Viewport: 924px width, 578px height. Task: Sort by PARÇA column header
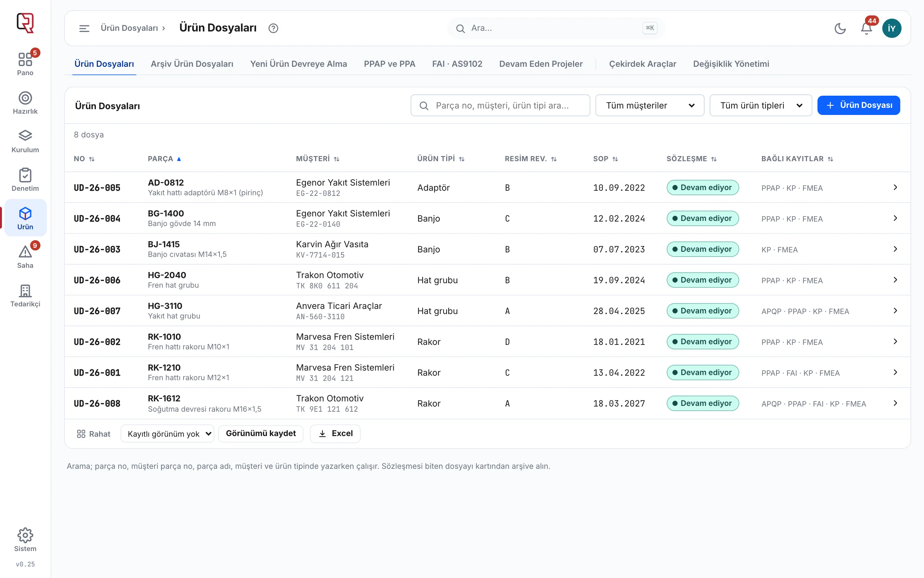click(164, 159)
